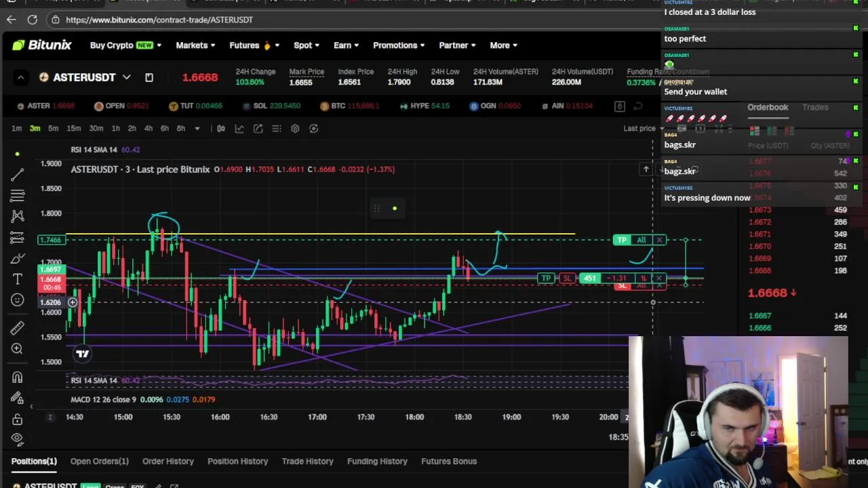Image resolution: width=868 pixels, height=488 pixels.
Task: Open chart settings gear icon
Action: [295, 129]
